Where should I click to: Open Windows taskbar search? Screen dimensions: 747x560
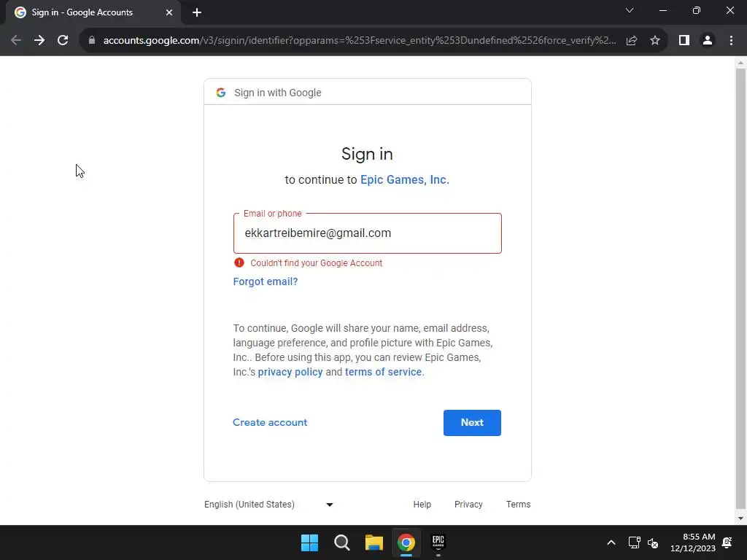342,542
